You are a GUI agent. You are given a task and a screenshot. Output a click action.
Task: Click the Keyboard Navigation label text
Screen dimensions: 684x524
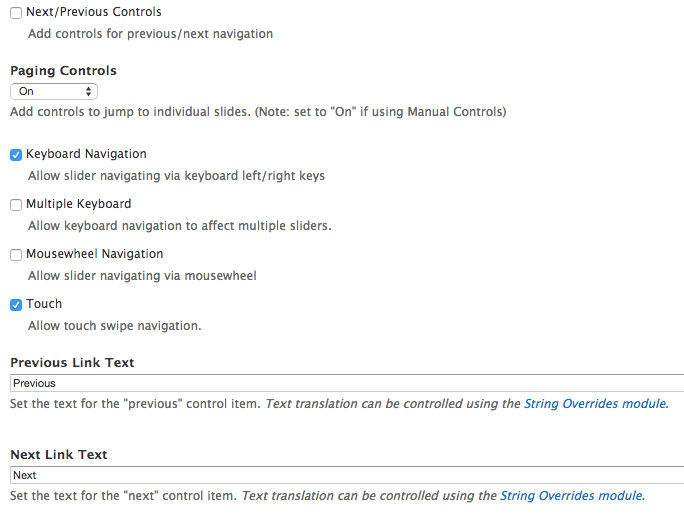86,154
